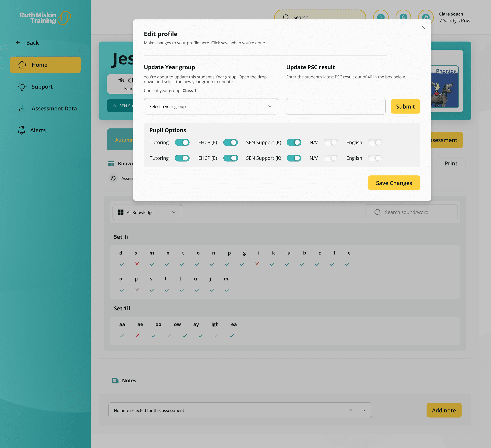Toggle second-row Tutoring switch
491x448 pixels.
pos(182,158)
